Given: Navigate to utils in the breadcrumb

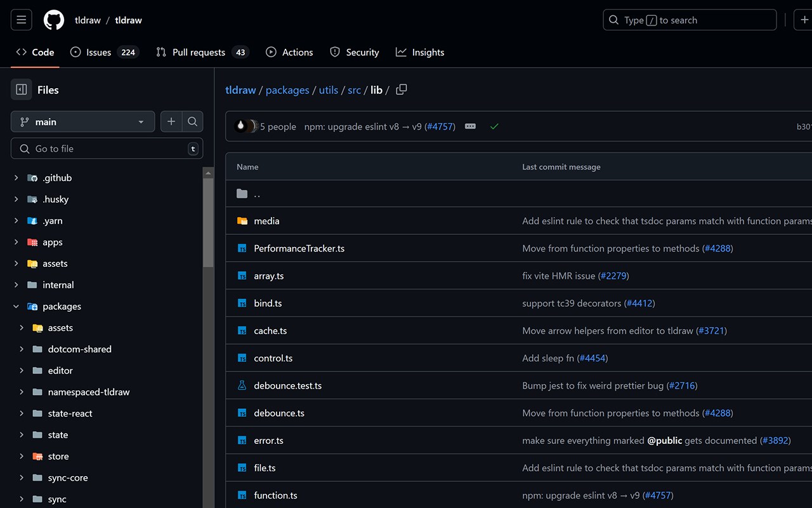Looking at the screenshot, I should pos(329,90).
